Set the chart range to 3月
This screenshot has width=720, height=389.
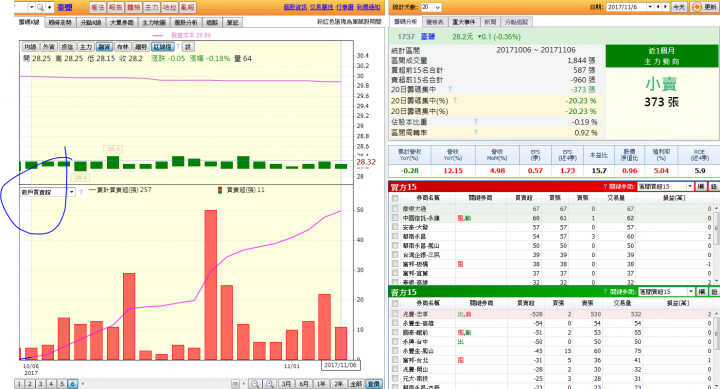click(x=286, y=384)
